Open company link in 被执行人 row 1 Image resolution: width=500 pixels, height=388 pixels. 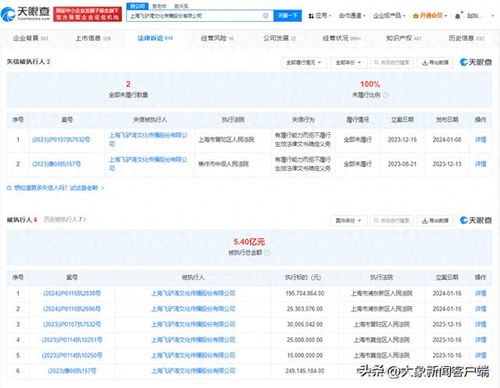click(193, 294)
